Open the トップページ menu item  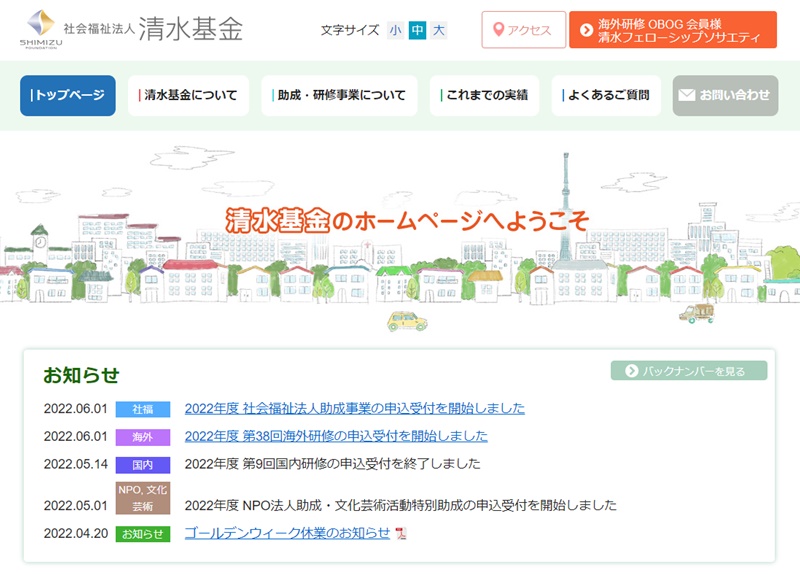[x=68, y=95]
